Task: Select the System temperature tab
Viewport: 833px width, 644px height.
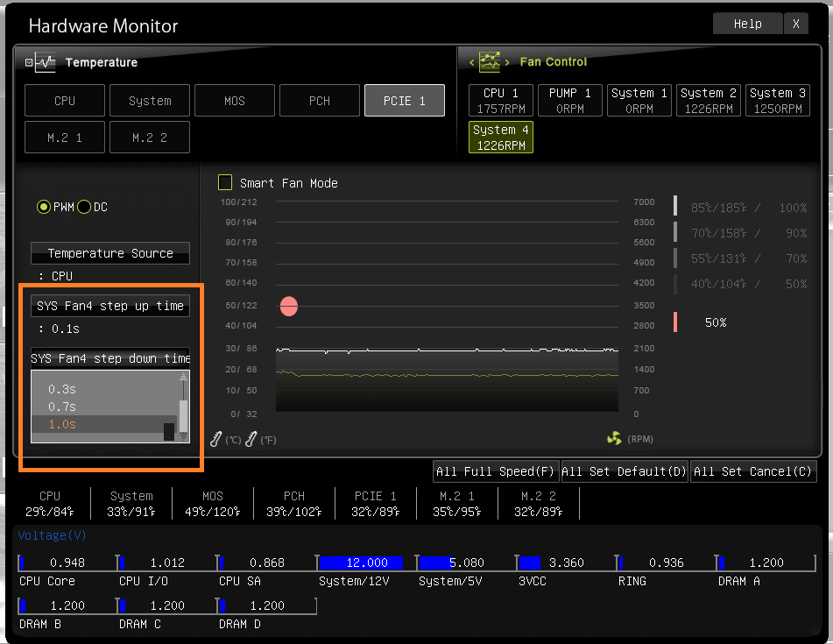Action: pos(150,101)
